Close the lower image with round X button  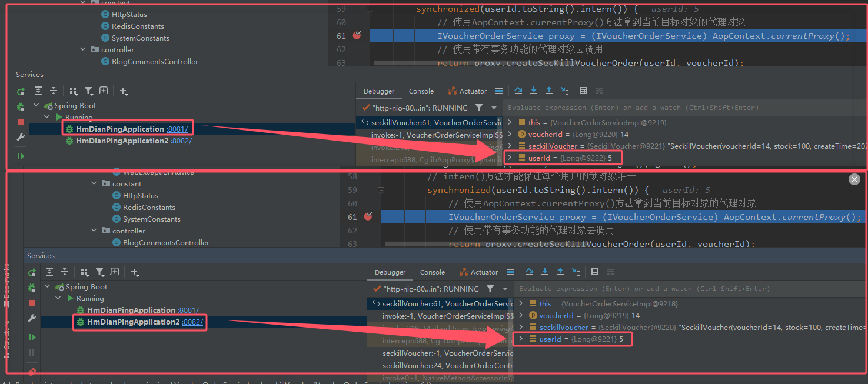pos(854,179)
